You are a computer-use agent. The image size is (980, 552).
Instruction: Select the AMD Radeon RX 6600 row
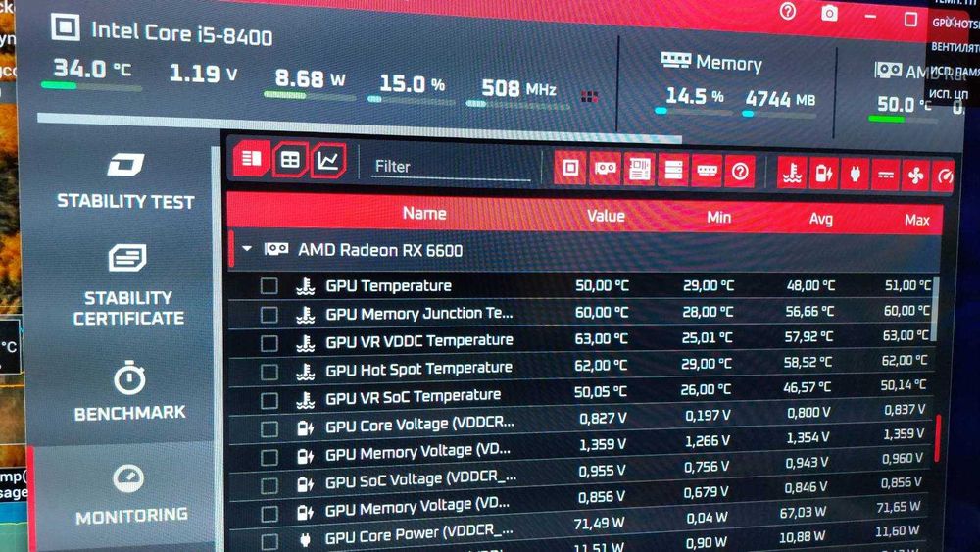point(584,251)
